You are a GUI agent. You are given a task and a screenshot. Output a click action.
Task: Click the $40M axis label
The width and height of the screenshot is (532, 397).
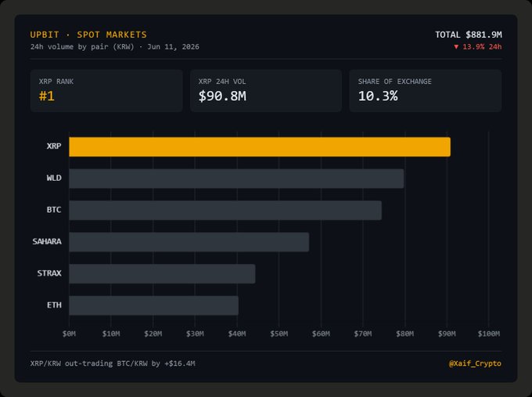[237, 334]
